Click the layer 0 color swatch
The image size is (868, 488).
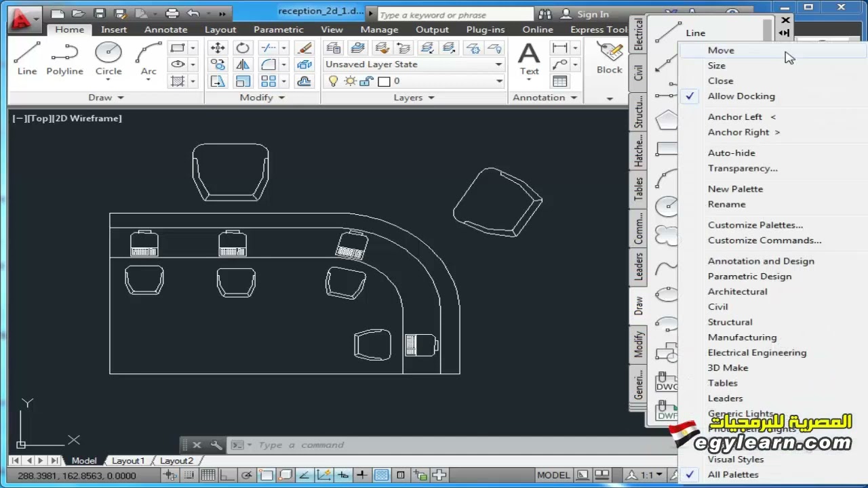384,81
